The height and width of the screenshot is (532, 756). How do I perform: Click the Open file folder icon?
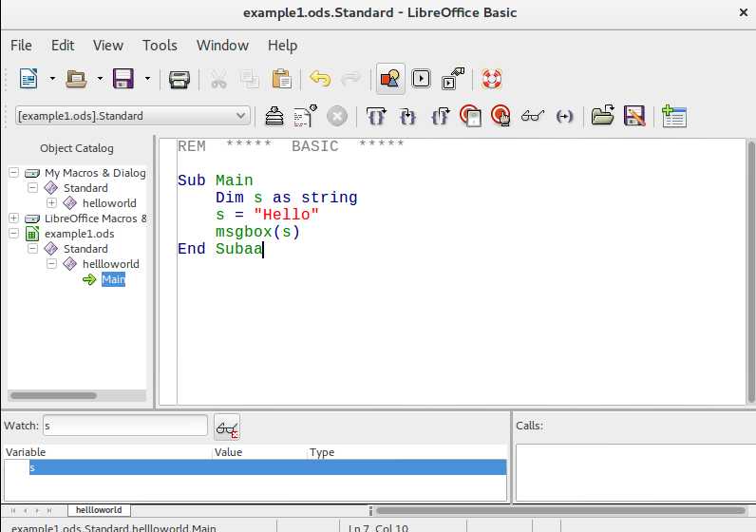pyautogui.click(x=76, y=79)
